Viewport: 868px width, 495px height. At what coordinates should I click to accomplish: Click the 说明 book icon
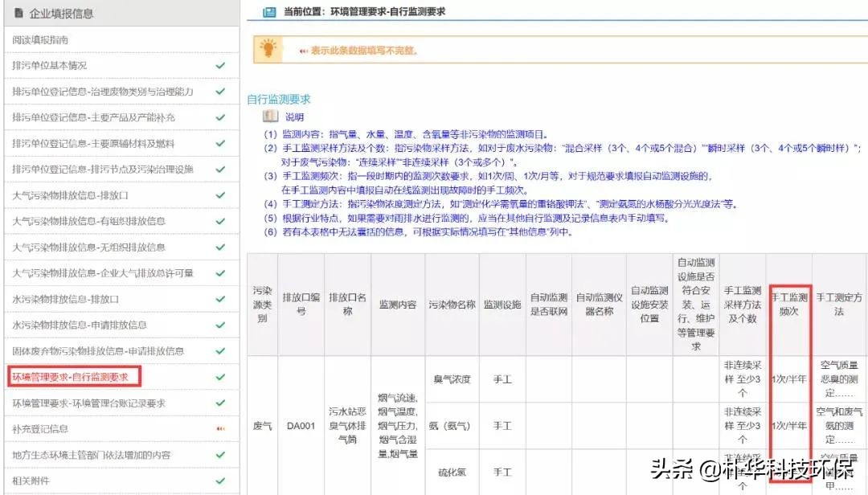(x=270, y=117)
